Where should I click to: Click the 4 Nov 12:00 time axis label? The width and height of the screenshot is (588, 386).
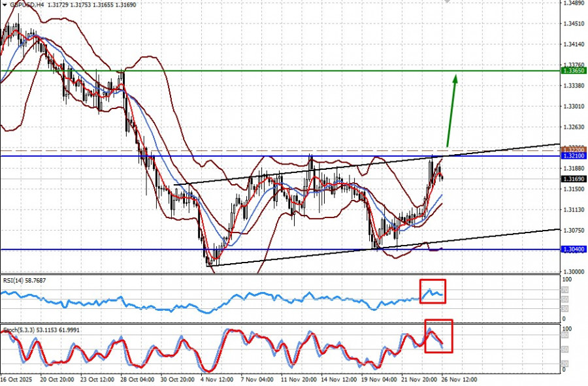pyautogui.click(x=217, y=379)
